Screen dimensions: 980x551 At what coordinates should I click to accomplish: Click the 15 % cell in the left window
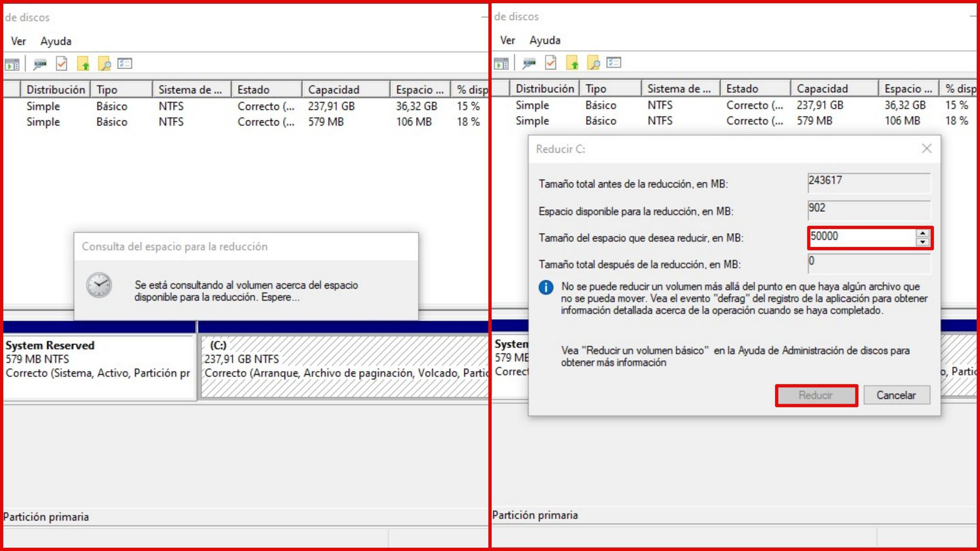[x=468, y=106]
